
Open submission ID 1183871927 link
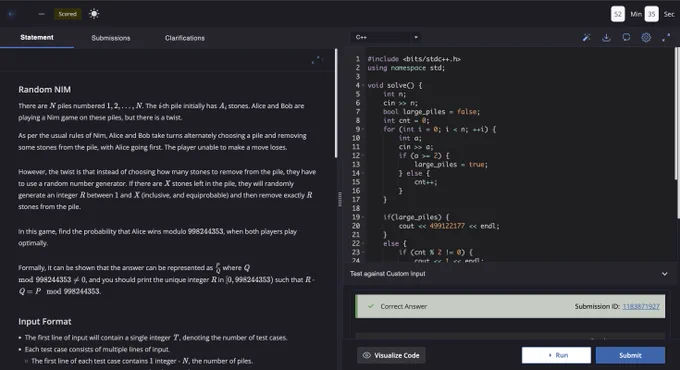(641, 306)
